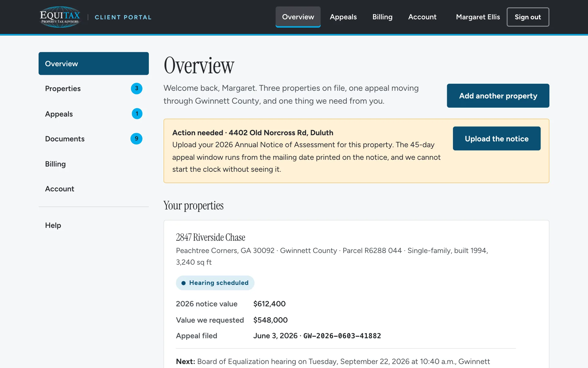Image resolution: width=588 pixels, height=368 pixels.
Task: Open Help in the sidebar
Action: click(x=94, y=225)
